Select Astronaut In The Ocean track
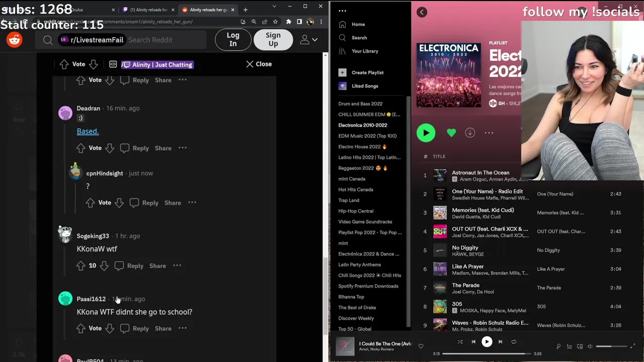644x362 pixels. pyautogui.click(x=480, y=173)
